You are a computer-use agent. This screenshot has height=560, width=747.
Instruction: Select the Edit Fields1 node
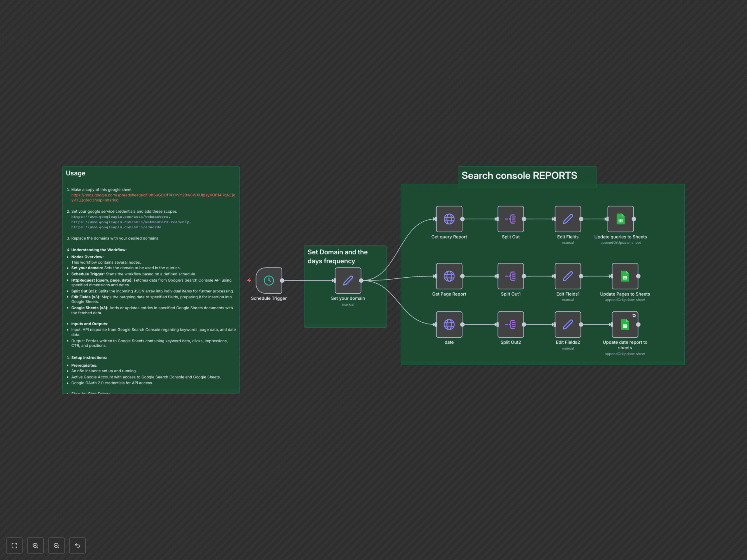coord(567,276)
